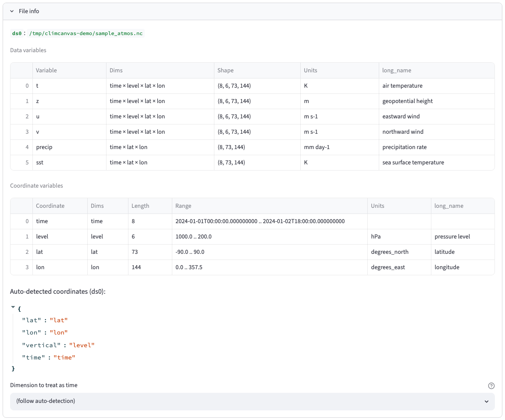Click the '(8, 73, 144)' shape cell for precip
This screenshot has width=505, height=420.
(257, 147)
